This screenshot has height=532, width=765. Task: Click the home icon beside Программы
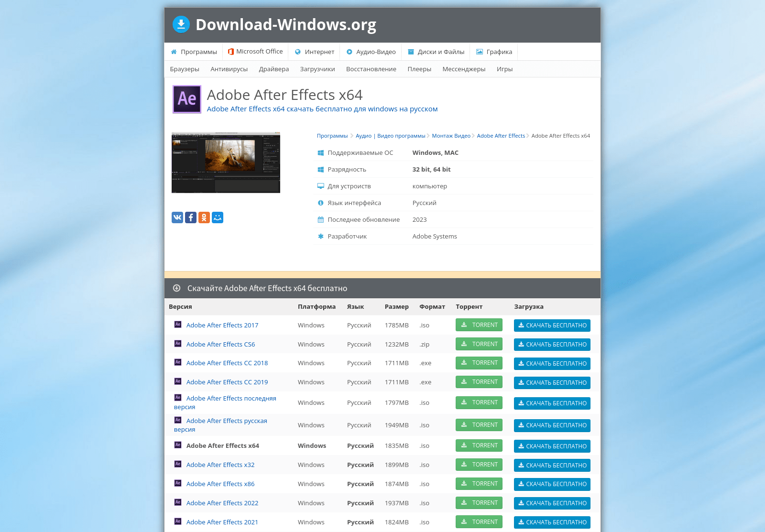click(174, 52)
